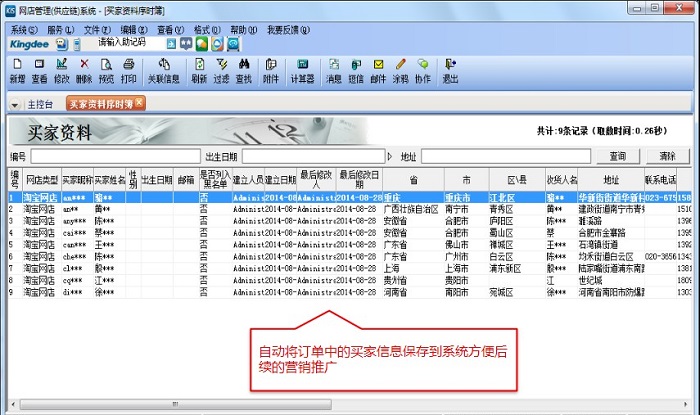Click the 邮件 (Mail) envelope icon

point(378,71)
